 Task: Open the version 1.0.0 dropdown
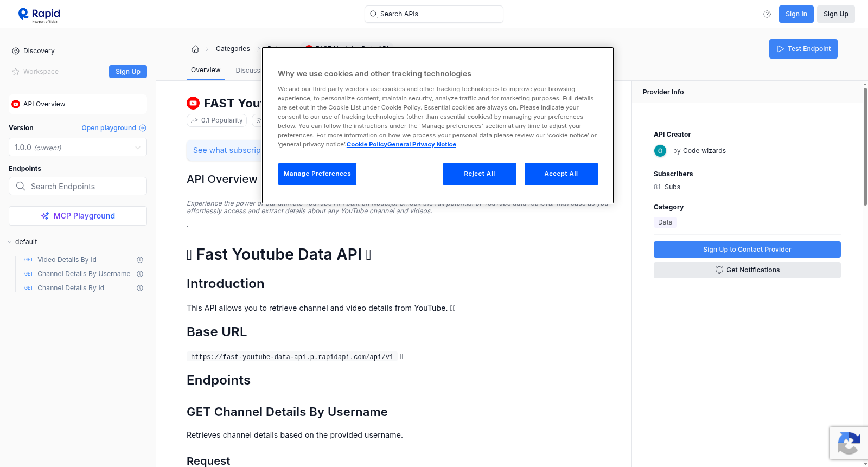(x=78, y=147)
